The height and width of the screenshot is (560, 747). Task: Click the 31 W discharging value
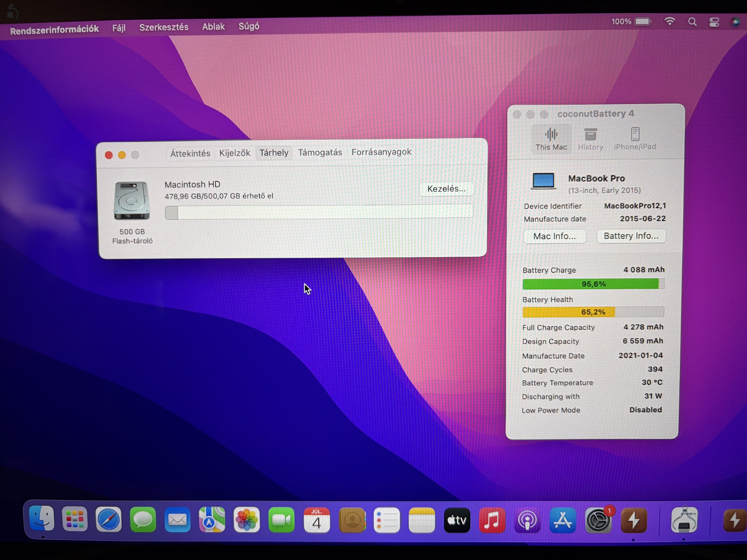653,396
